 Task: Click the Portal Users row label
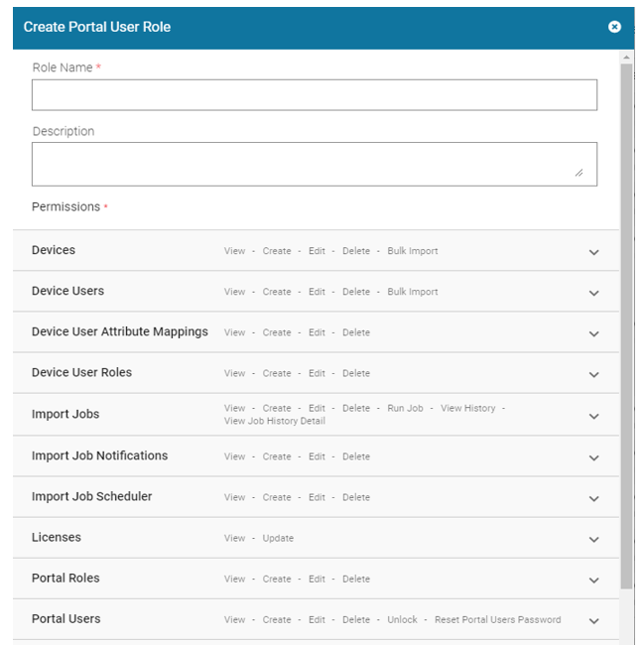click(x=65, y=618)
